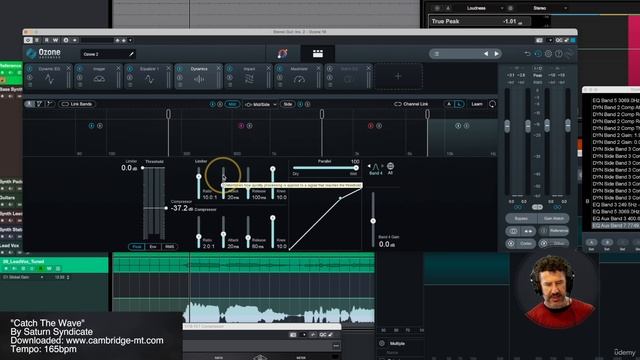Click the Gain Match button

pyautogui.click(x=553, y=218)
